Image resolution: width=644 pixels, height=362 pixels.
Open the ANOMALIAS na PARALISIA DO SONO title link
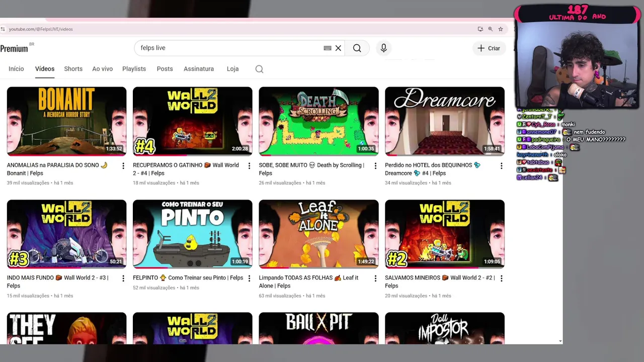tap(57, 169)
